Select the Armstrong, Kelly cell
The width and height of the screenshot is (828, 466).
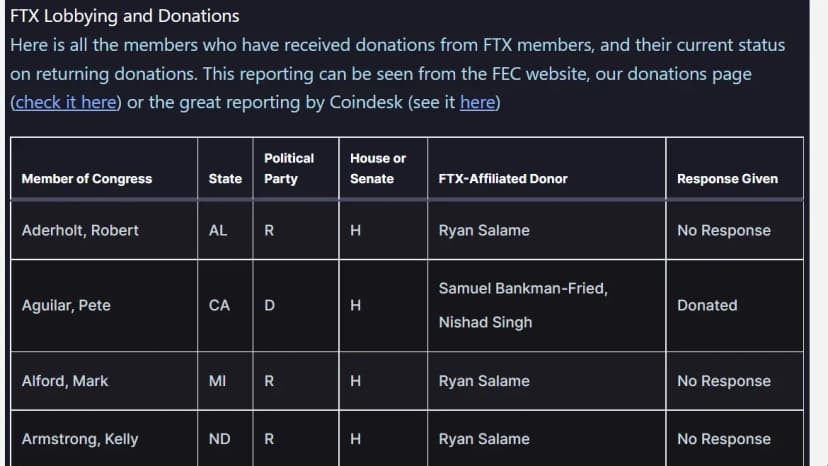click(80, 439)
